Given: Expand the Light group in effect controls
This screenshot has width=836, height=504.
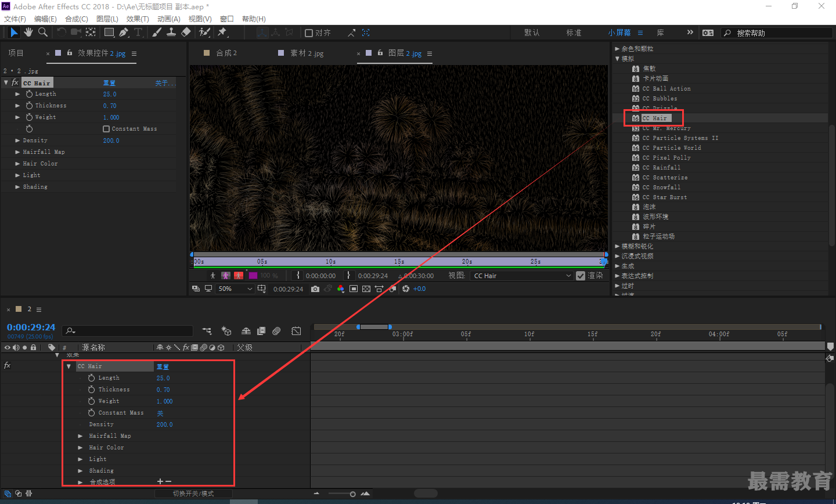Looking at the screenshot, I should (x=17, y=175).
